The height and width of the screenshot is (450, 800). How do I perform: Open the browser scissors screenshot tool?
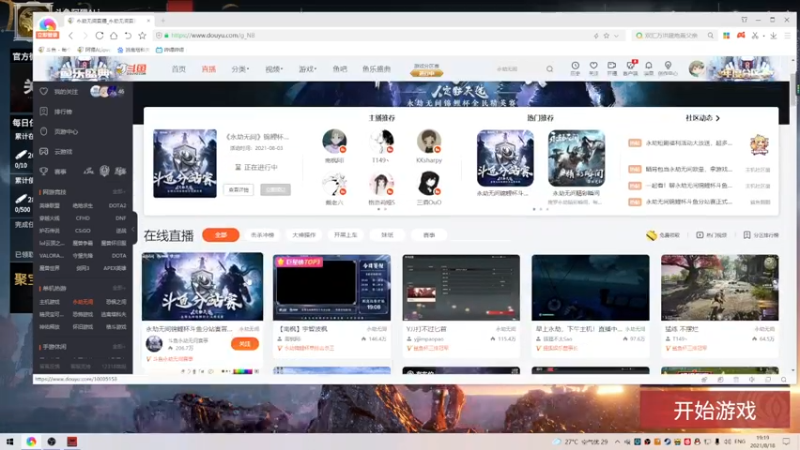[755, 35]
